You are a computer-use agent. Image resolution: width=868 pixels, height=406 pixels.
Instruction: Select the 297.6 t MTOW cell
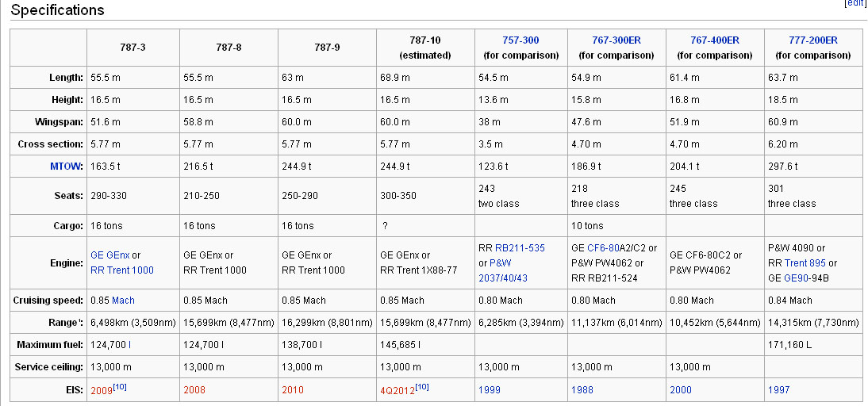pos(813,166)
